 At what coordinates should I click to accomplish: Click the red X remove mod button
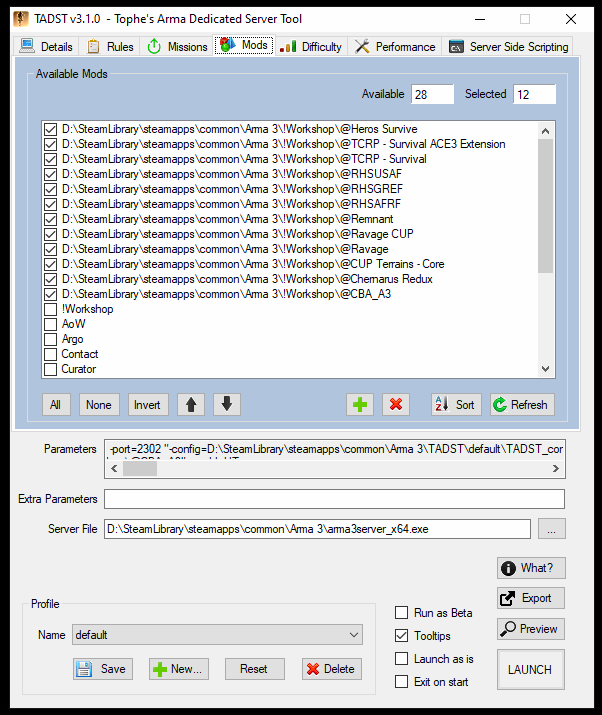click(396, 404)
